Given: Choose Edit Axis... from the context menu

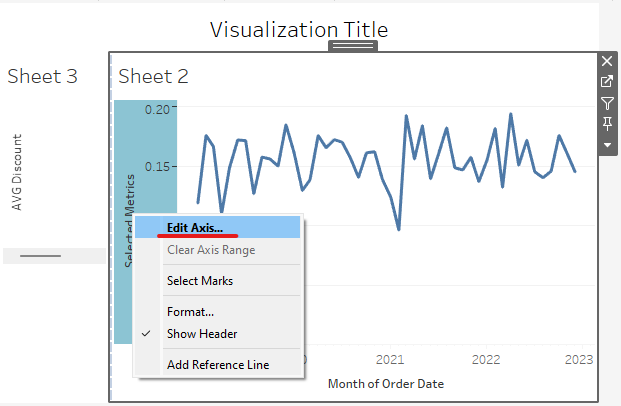Looking at the screenshot, I should coord(195,228).
